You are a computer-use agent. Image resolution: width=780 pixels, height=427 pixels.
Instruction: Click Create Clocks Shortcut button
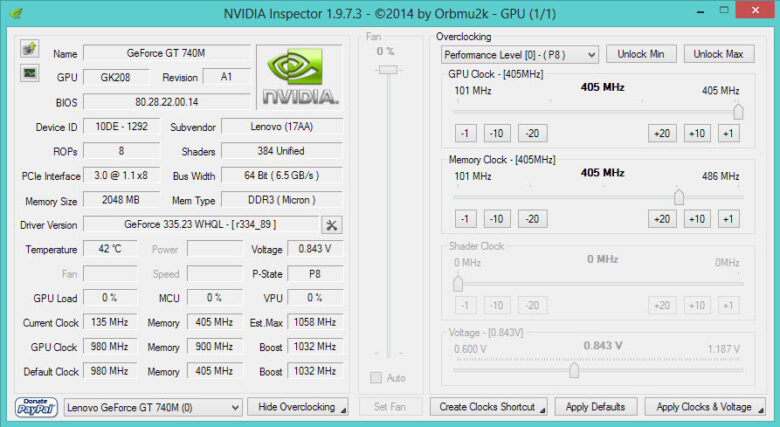point(488,407)
